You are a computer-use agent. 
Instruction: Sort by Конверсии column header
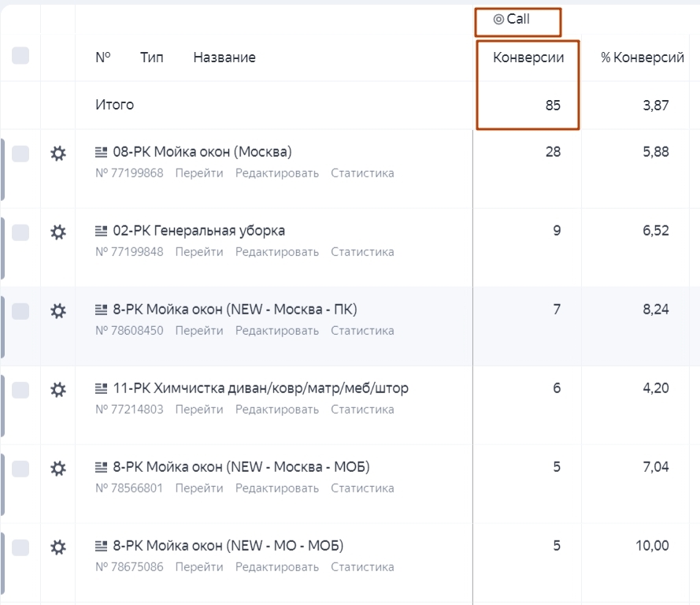[x=528, y=58]
